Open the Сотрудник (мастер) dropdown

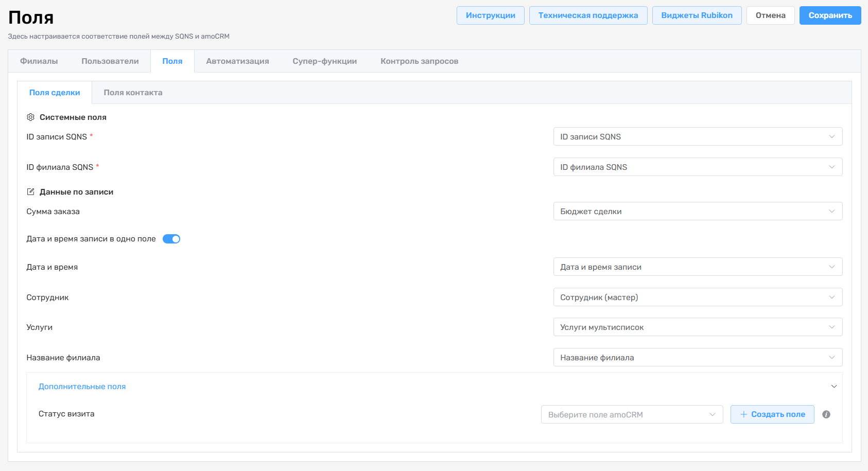coord(698,297)
